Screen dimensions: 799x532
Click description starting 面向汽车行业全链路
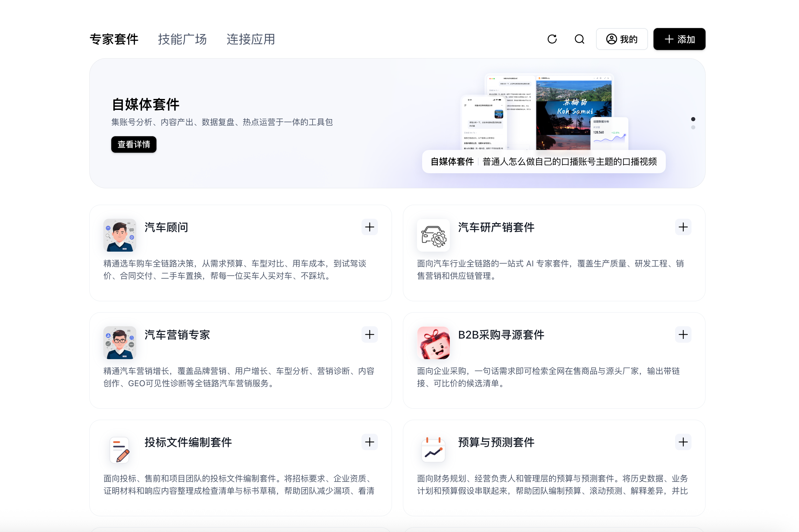pos(550,270)
